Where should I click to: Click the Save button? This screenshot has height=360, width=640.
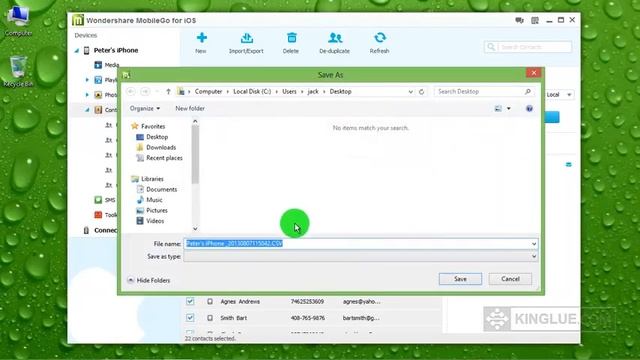coord(460,279)
